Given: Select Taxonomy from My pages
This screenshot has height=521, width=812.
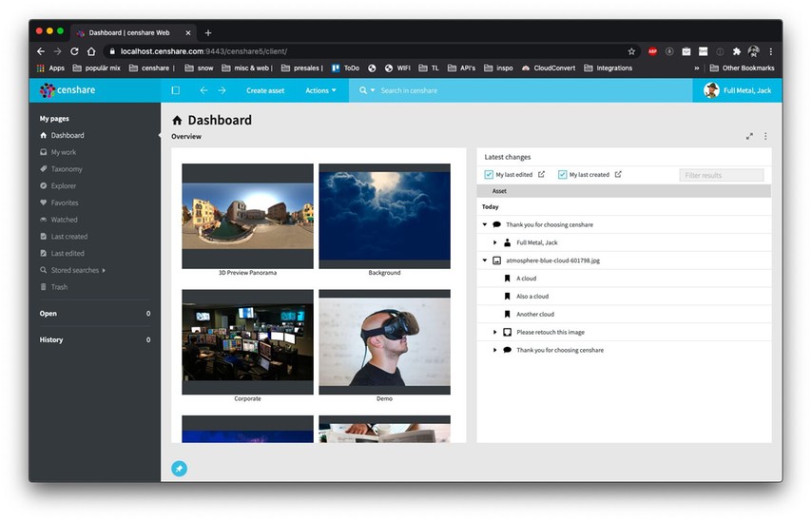Looking at the screenshot, I should click(67, 169).
